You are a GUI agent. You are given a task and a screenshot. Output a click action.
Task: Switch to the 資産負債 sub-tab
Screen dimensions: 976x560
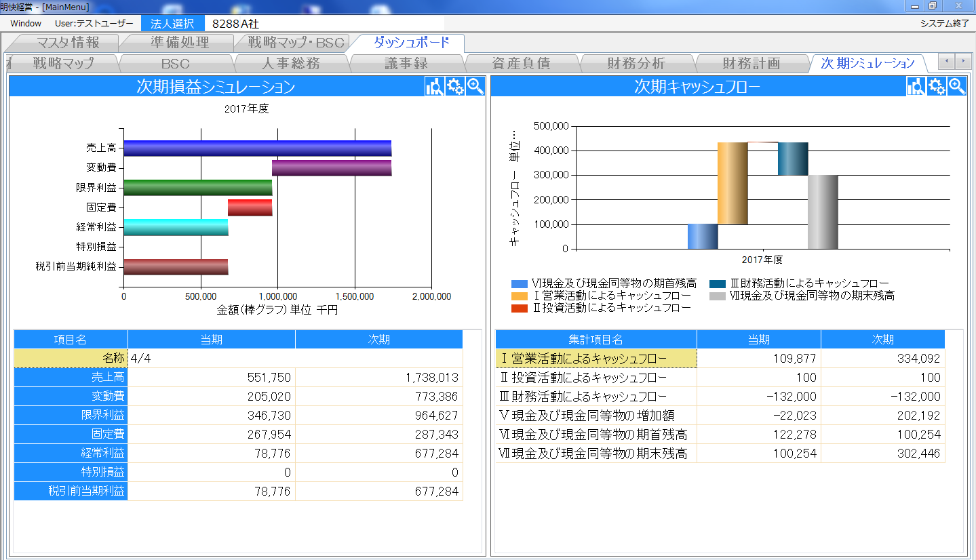tap(521, 64)
